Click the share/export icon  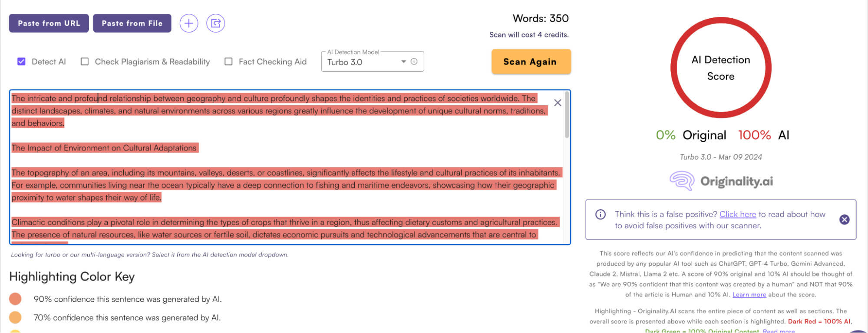[x=215, y=23]
